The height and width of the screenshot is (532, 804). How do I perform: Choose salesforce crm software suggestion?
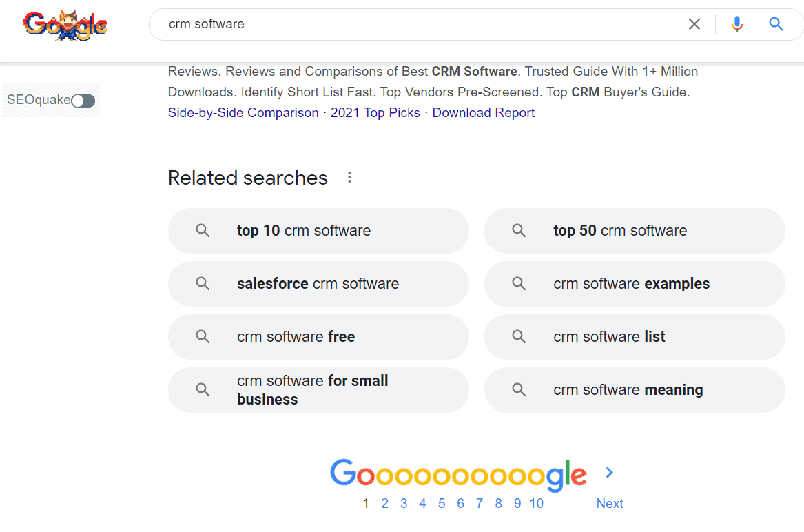point(318,284)
